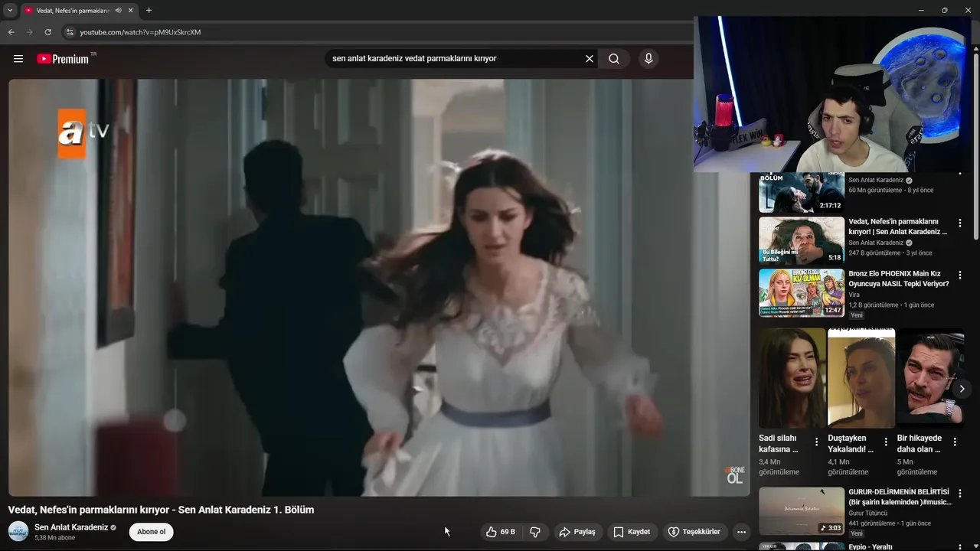The image size is (980, 551).
Task: Open options for Duştayken Yakalandı short
Action: [886, 442]
